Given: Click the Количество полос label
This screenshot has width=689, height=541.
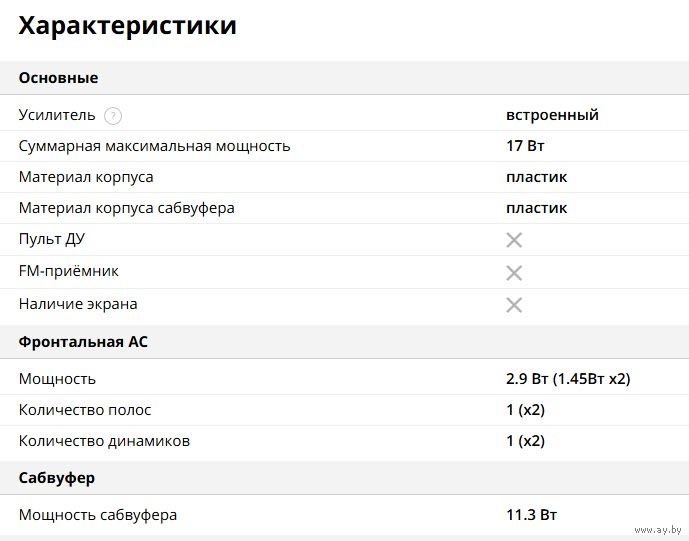Looking at the screenshot, I should click(x=85, y=410).
